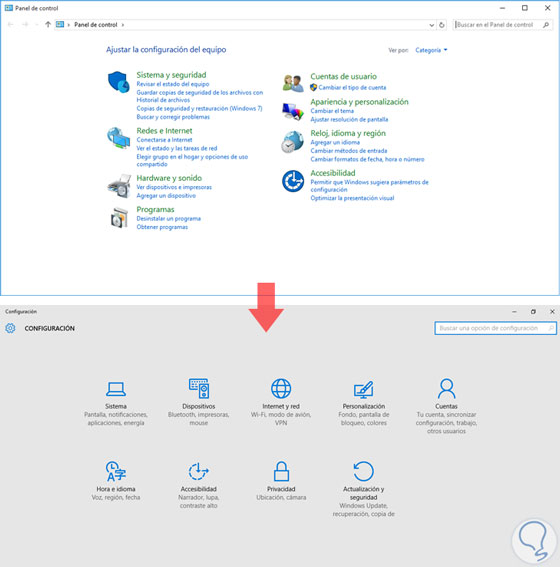Open Desinstalar un programa link
Viewport: 560px width, 567px height.
(x=168, y=218)
